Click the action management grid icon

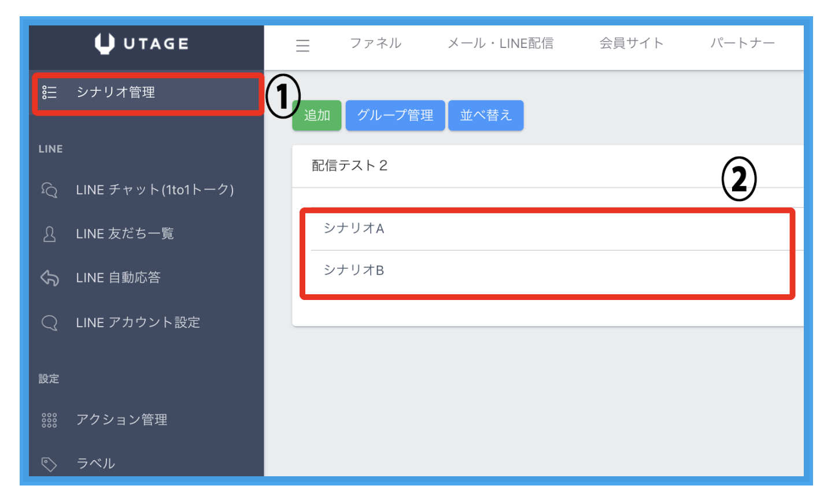coord(49,420)
